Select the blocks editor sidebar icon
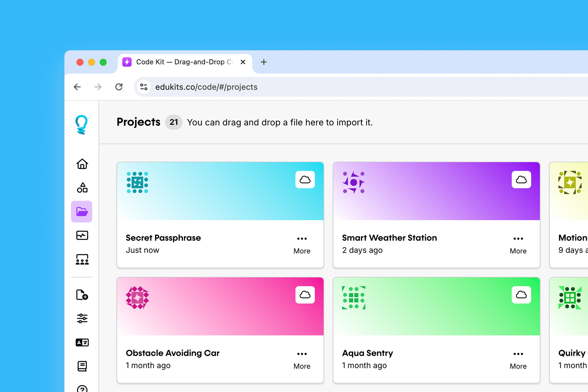 (x=82, y=188)
